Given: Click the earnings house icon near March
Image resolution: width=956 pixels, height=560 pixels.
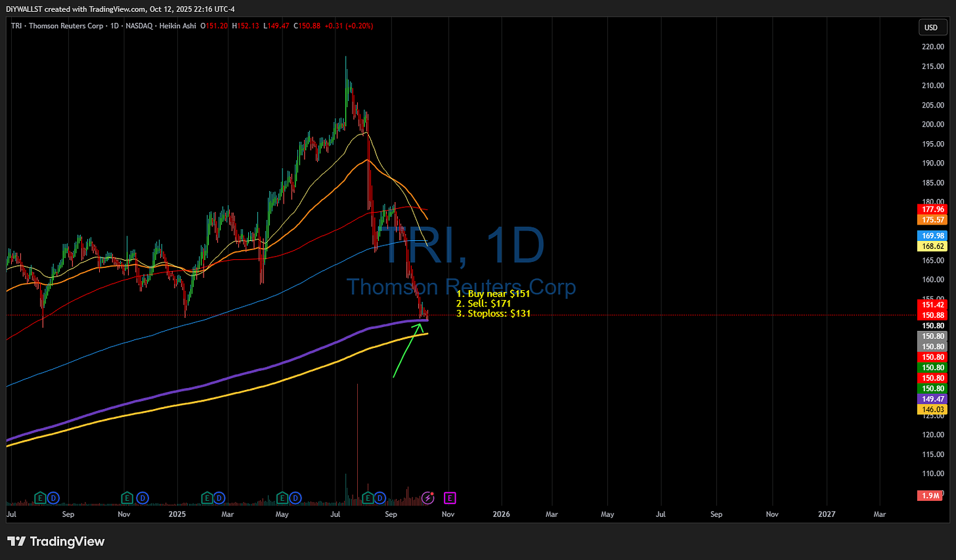Looking at the screenshot, I should click(x=207, y=498).
